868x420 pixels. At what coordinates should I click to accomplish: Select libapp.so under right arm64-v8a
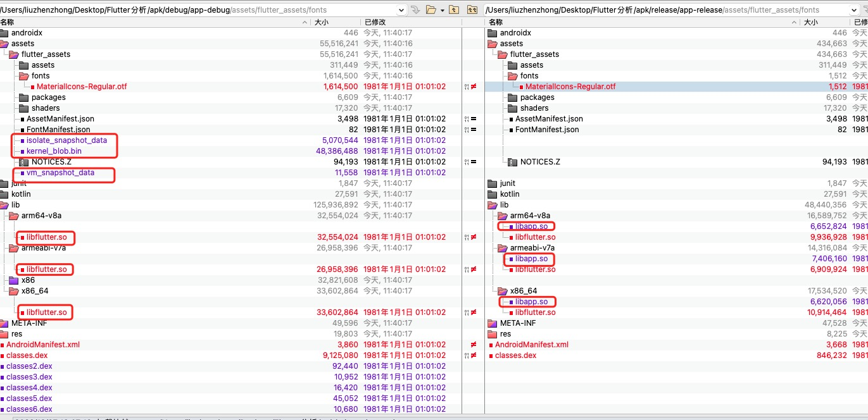pyautogui.click(x=531, y=226)
